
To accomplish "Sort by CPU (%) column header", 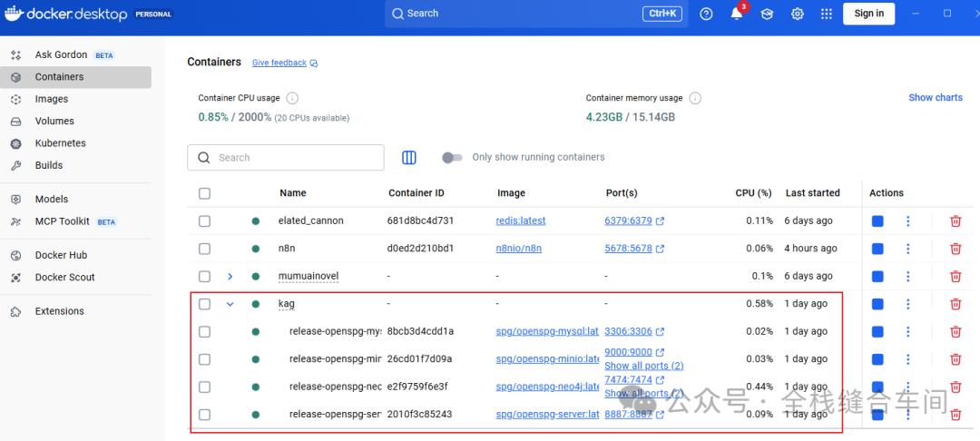I will [753, 193].
